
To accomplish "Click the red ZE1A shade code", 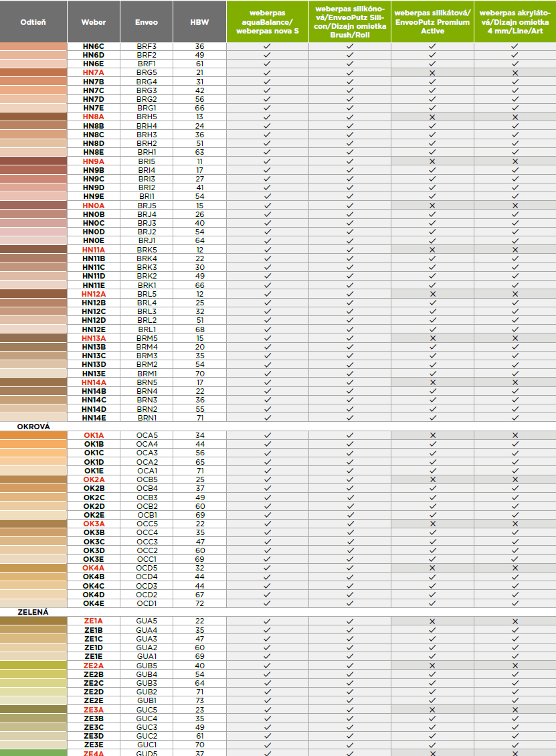I will tap(94, 621).
